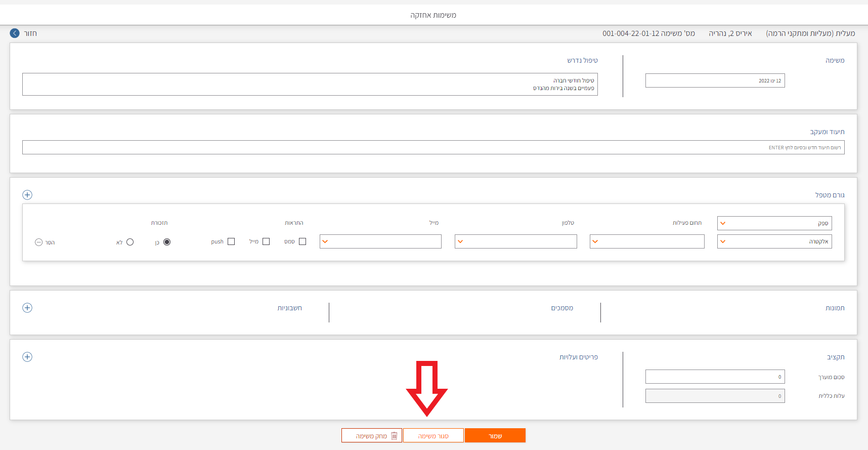868x450 pixels.
Task: Click the סגור משימה button
Action: tap(433, 436)
